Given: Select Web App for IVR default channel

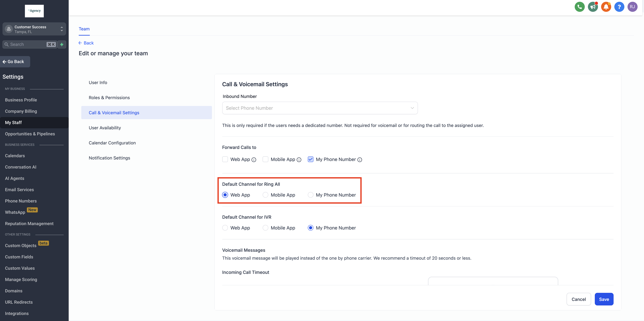Looking at the screenshot, I should click(225, 228).
